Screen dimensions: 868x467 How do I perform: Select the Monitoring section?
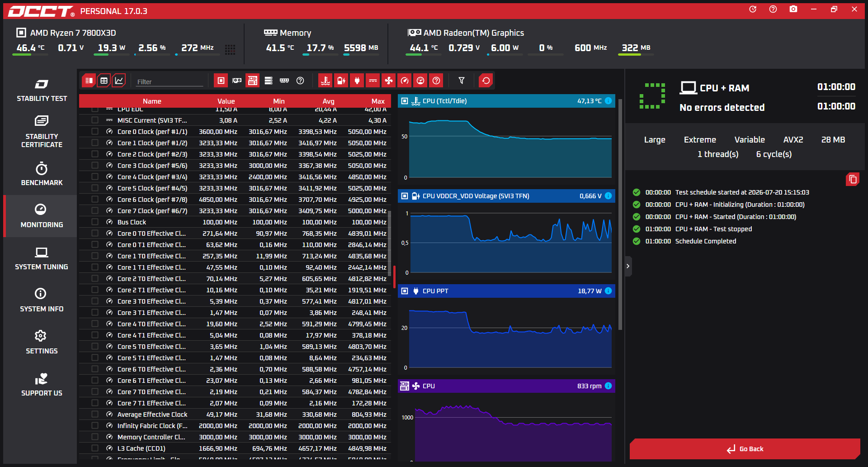[x=42, y=216]
